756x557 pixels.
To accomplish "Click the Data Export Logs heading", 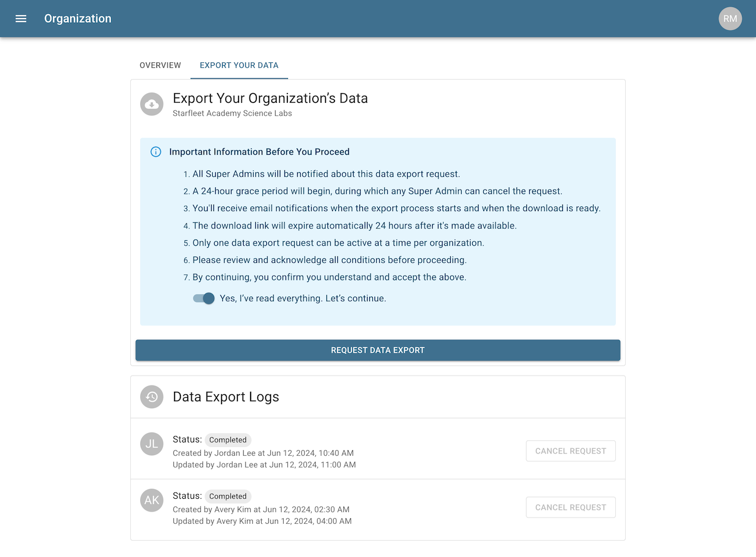I will 226,397.
